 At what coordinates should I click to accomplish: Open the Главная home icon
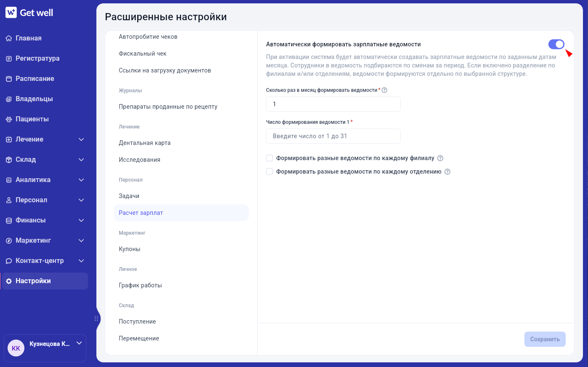(9, 38)
